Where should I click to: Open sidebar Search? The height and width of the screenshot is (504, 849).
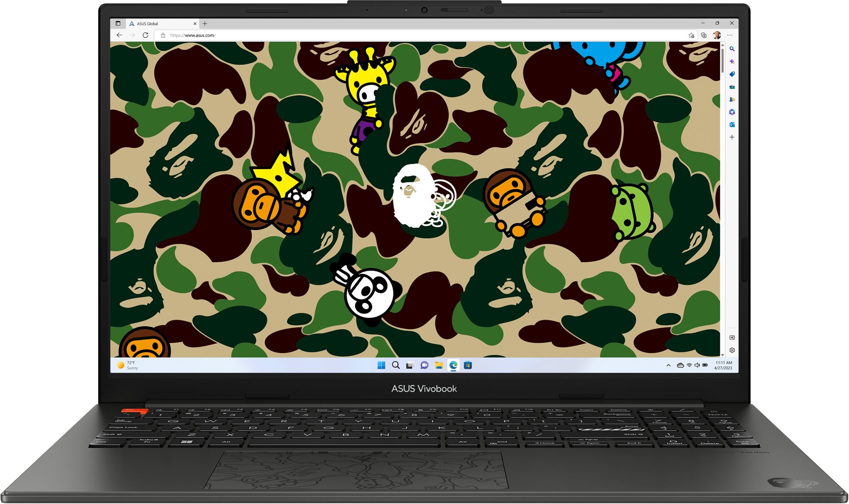coord(732,49)
